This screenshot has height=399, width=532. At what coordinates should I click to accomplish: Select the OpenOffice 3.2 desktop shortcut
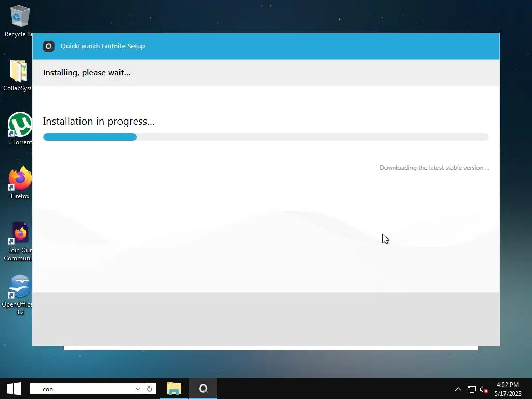[18, 295]
